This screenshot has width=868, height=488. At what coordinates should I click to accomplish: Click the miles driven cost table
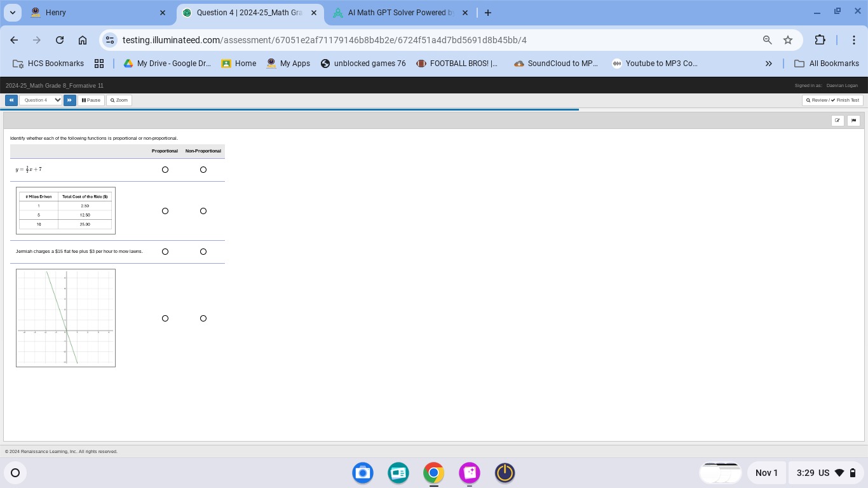pos(66,210)
